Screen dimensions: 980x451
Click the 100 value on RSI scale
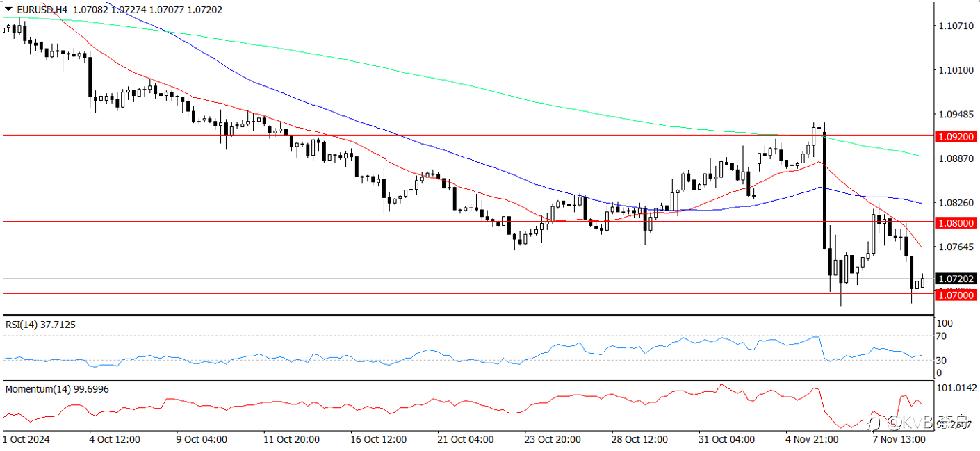coord(945,324)
